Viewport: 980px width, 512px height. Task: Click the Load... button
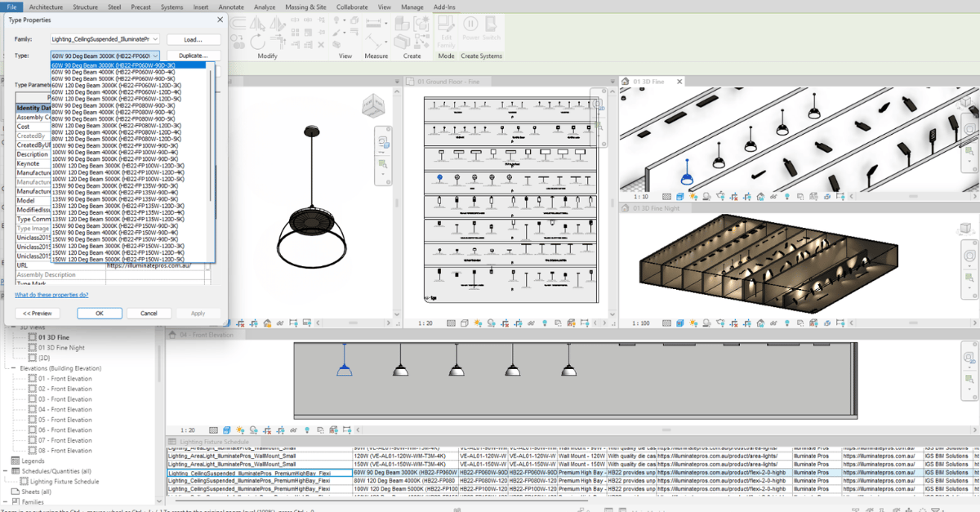(194, 39)
